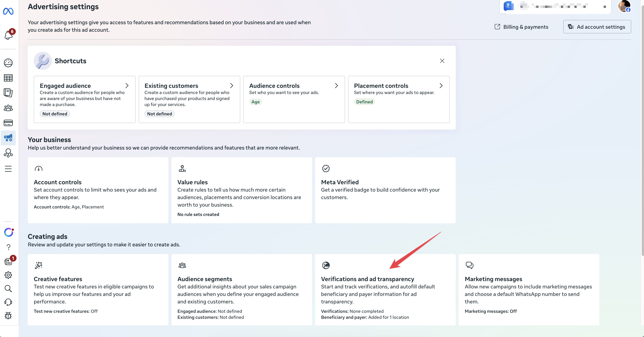Image resolution: width=644 pixels, height=337 pixels.
Task: Open the help question mark icon
Action: click(8, 247)
